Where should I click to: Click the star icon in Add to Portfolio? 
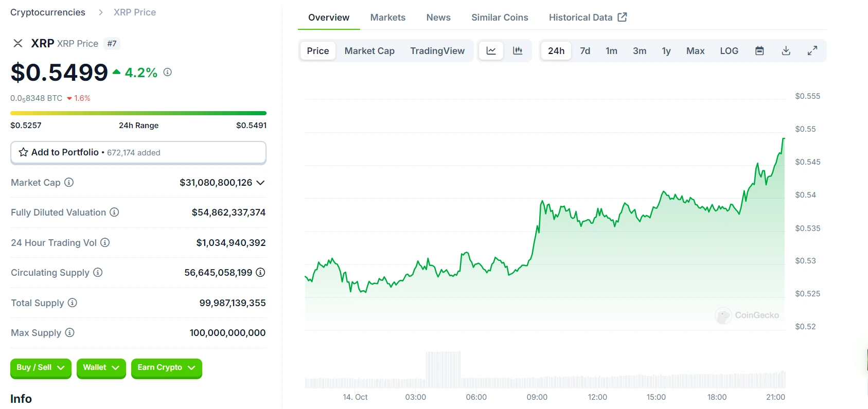coord(23,152)
